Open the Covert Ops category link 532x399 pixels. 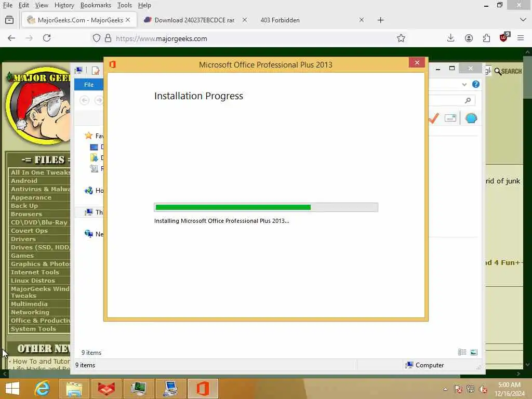tap(29, 231)
